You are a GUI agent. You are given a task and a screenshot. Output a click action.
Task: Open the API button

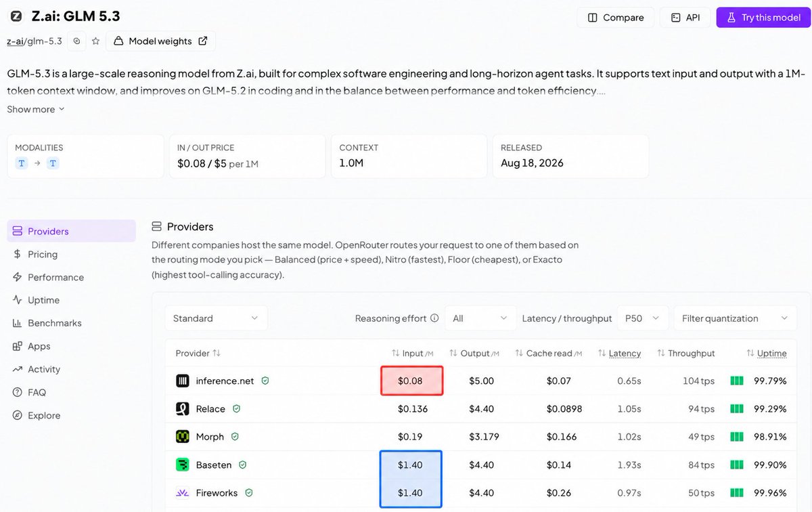pyautogui.click(x=685, y=18)
